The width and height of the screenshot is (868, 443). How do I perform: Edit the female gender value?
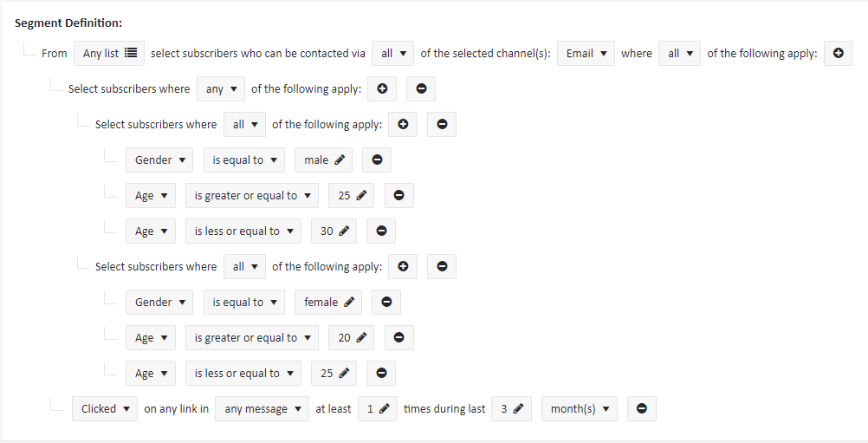[328, 302]
